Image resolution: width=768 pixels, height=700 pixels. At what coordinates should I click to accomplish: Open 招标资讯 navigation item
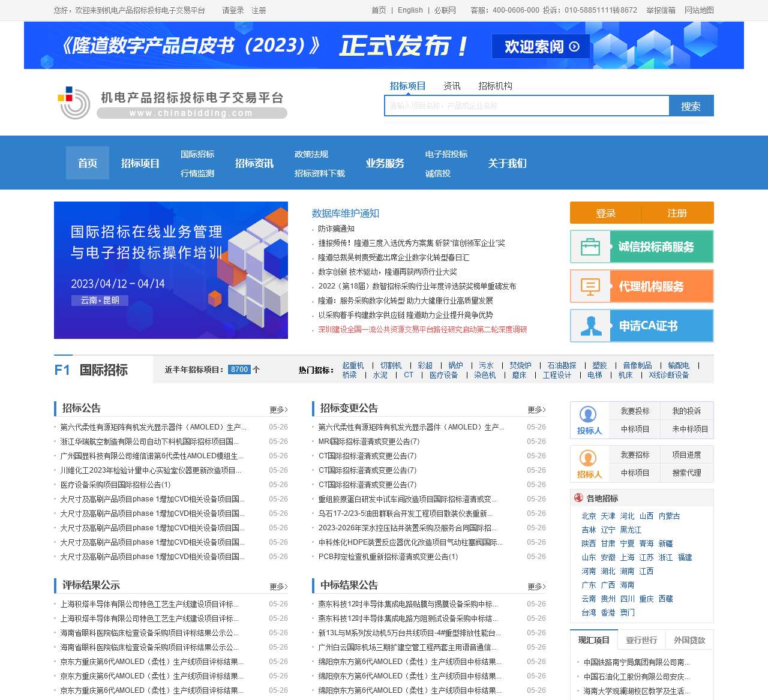254,163
